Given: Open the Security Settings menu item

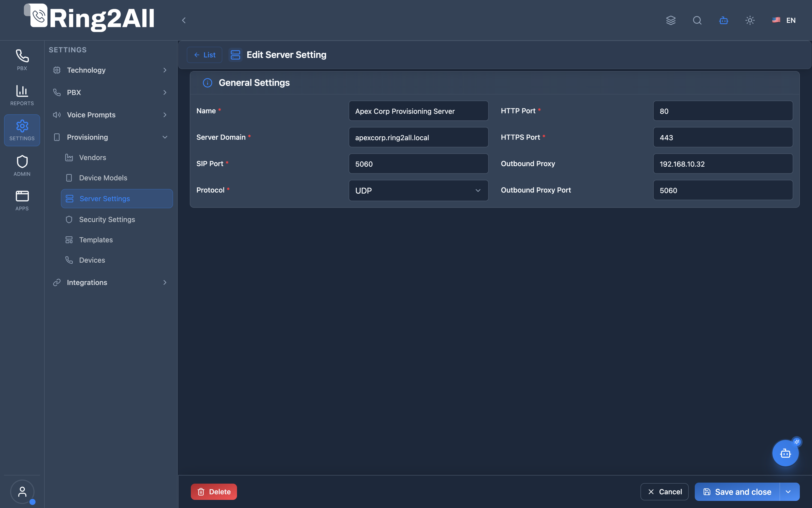Looking at the screenshot, I should click(117, 219).
